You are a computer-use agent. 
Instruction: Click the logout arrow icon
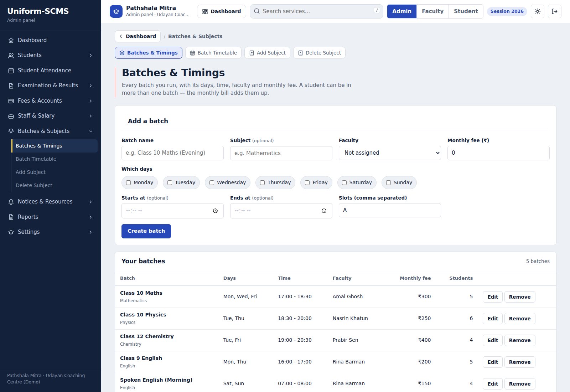point(555,11)
